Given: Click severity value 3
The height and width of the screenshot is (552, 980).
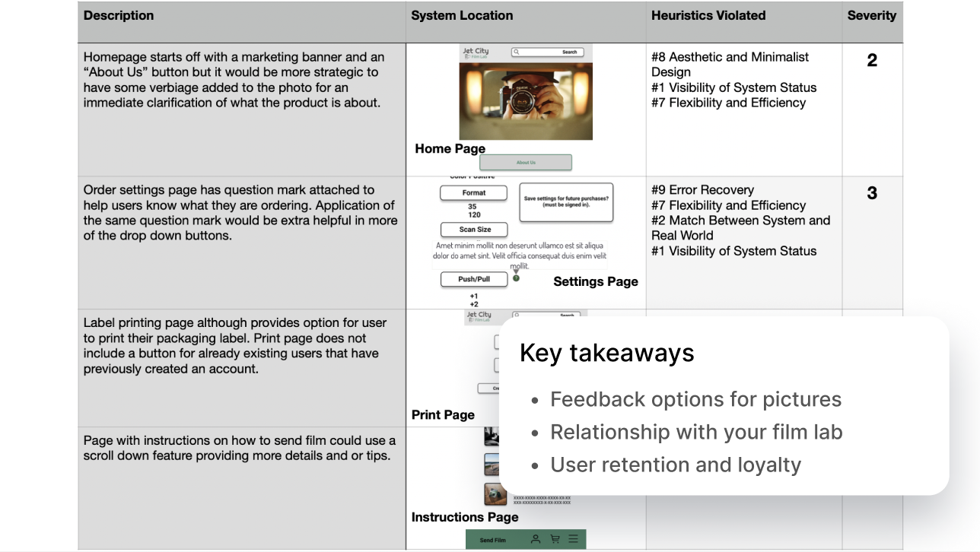Looking at the screenshot, I should pyautogui.click(x=872, y=193).
